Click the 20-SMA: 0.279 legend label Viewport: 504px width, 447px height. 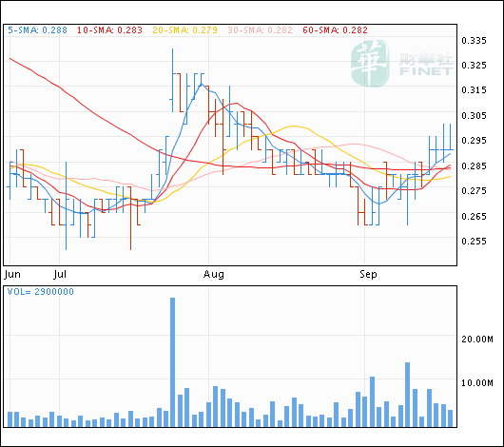tap(184, 30)
